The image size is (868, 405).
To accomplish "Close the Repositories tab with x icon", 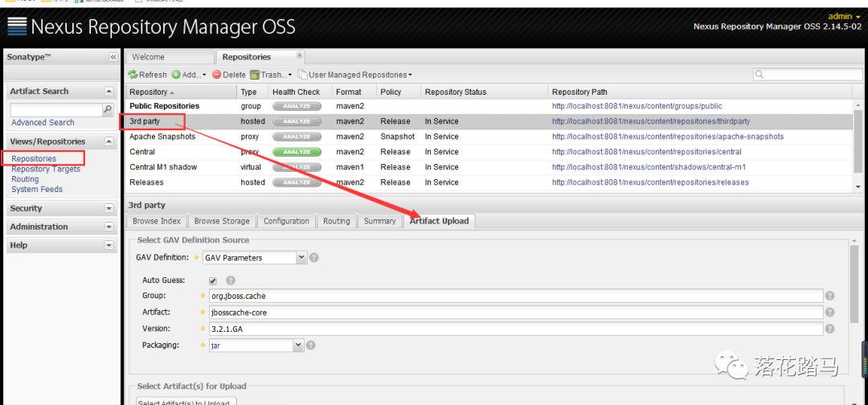I will pos(300,55).
